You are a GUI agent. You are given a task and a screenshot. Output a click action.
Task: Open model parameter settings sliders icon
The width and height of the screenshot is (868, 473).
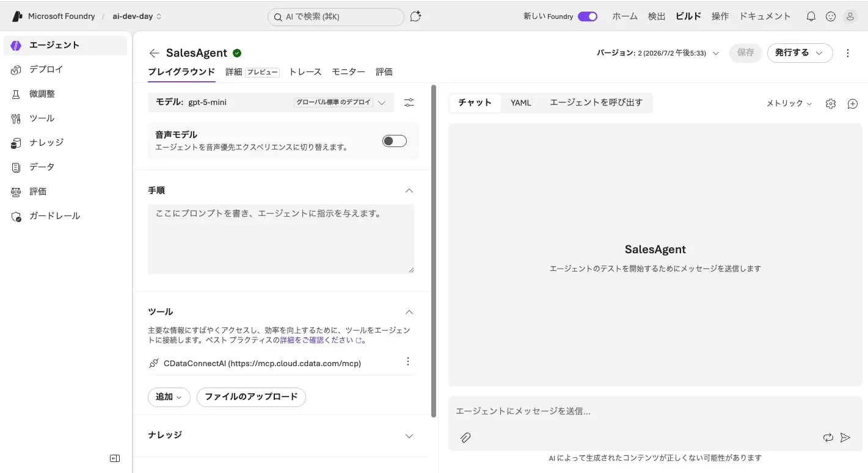(409, 103)
